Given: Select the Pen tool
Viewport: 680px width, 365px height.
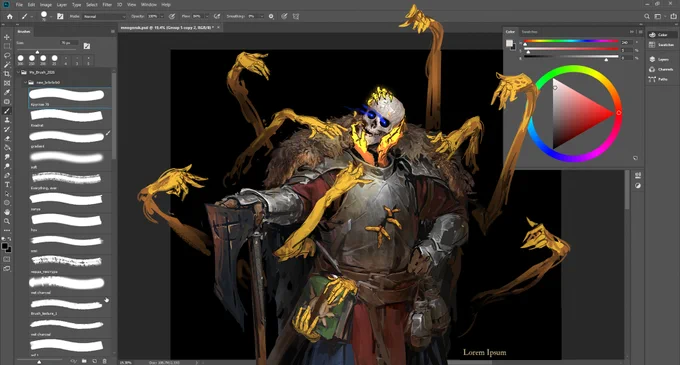Looking at the screenshot, I should (x=7, y=175).
